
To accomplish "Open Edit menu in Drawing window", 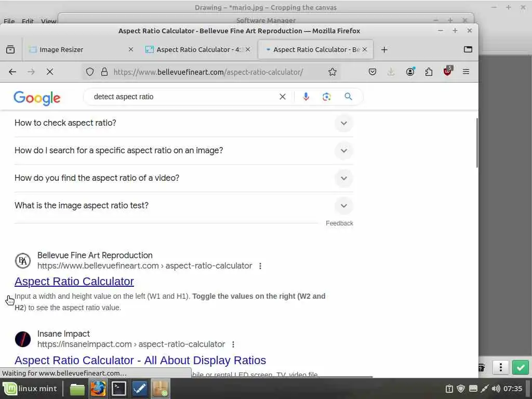I will point(28,21).
